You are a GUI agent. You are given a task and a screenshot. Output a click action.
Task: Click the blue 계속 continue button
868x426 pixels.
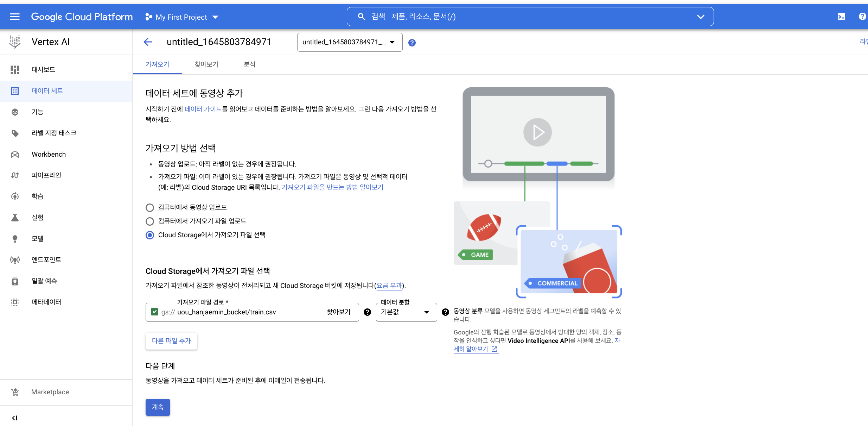(158, 407)
